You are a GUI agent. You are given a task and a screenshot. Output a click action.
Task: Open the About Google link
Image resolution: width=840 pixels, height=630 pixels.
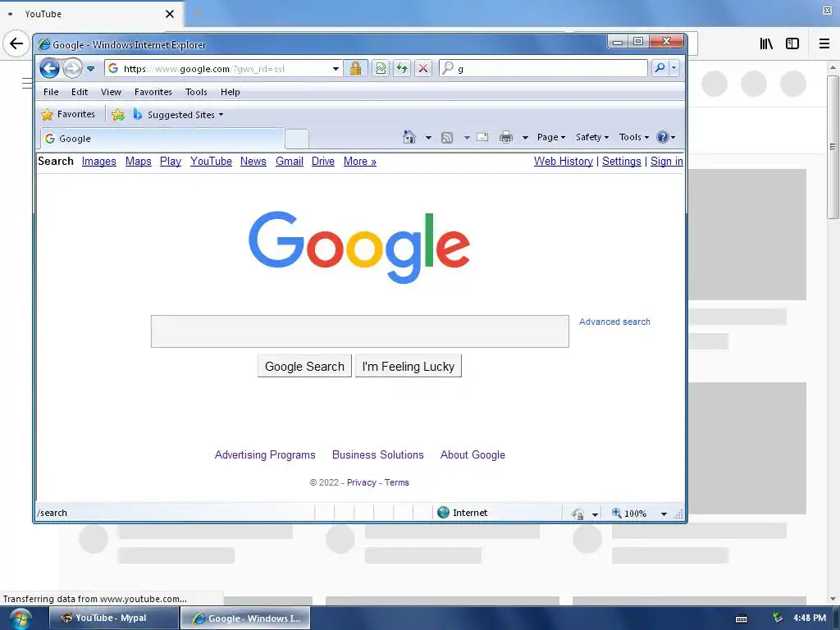tap(472, 454)
